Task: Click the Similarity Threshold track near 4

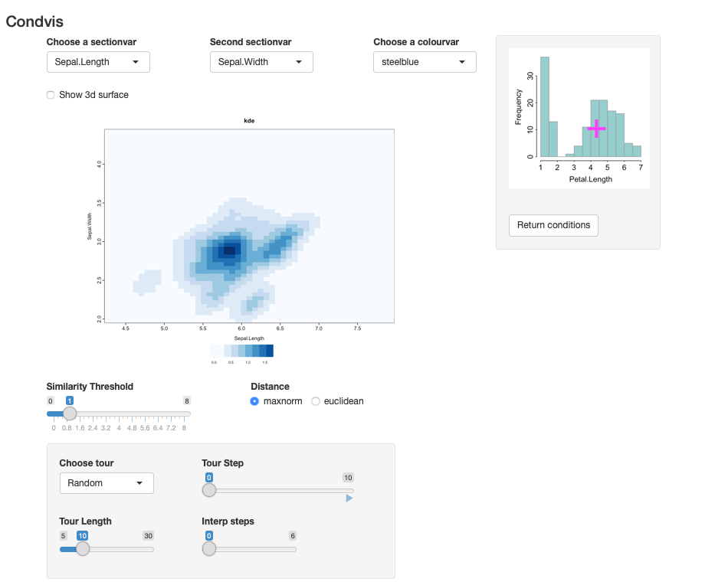Action: pyautogui.click(x=119, y=413)
